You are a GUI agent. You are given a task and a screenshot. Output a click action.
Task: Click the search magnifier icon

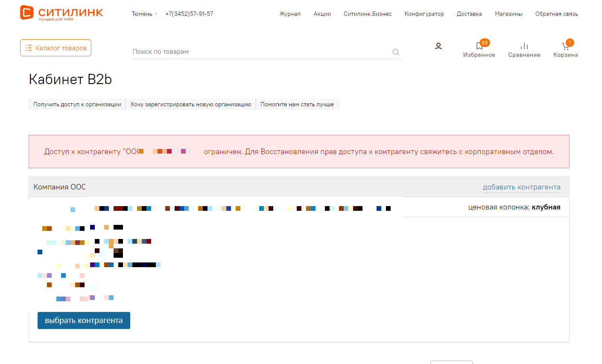coord(396,52)
